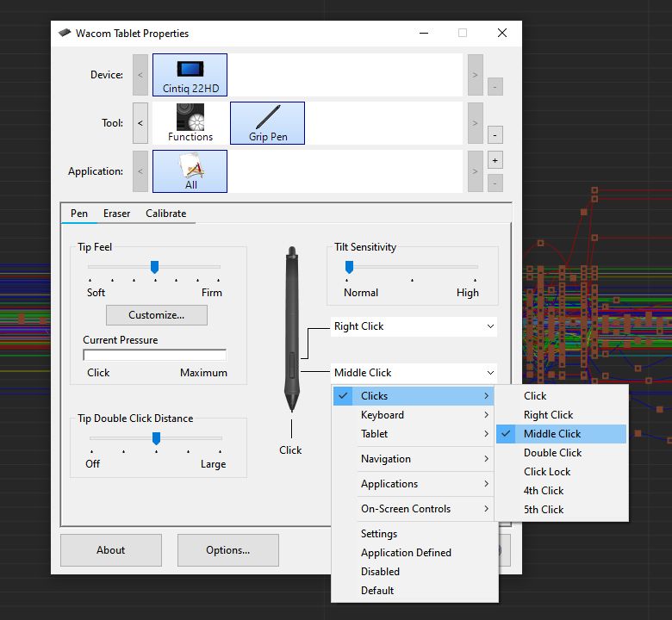Add application with plus button
This screenshot has width=672, height=620.
pyautogui.click(x=495, y=160)
